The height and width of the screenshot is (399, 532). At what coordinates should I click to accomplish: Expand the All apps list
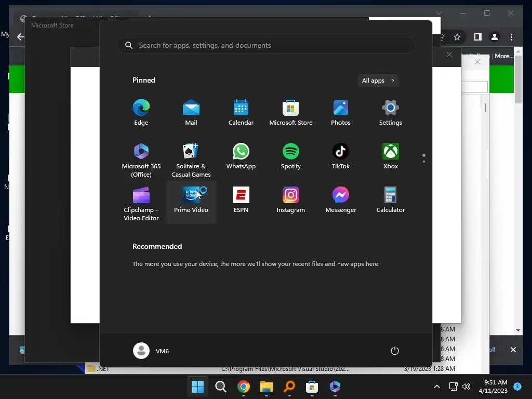click(x=378, y=81)
